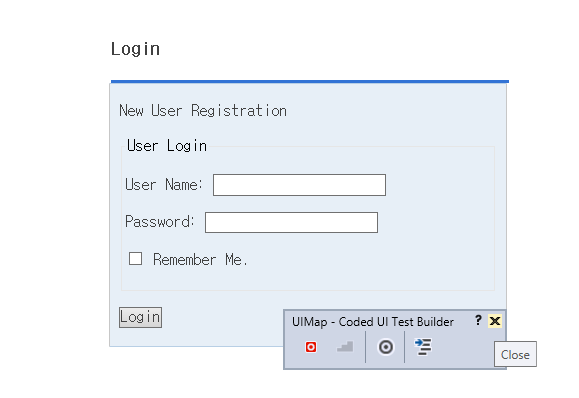Start recording with the red record icon

tap(311, 347)
